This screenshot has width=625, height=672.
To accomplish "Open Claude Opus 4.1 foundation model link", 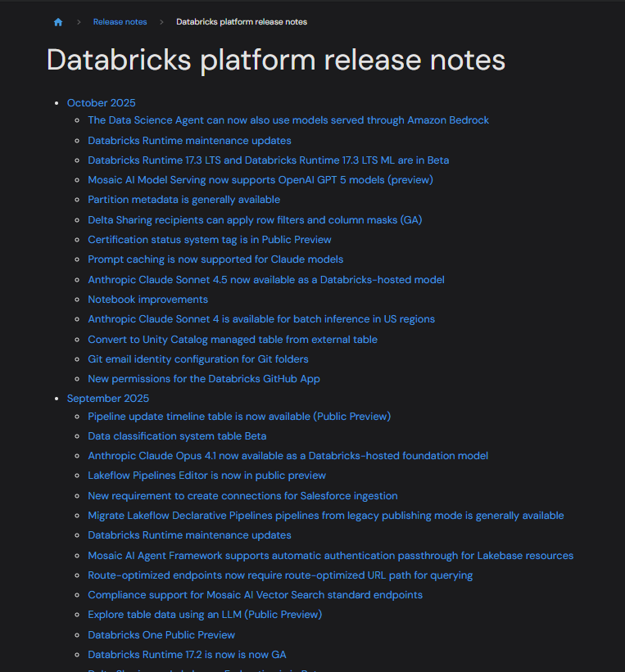I will point(288,456).
